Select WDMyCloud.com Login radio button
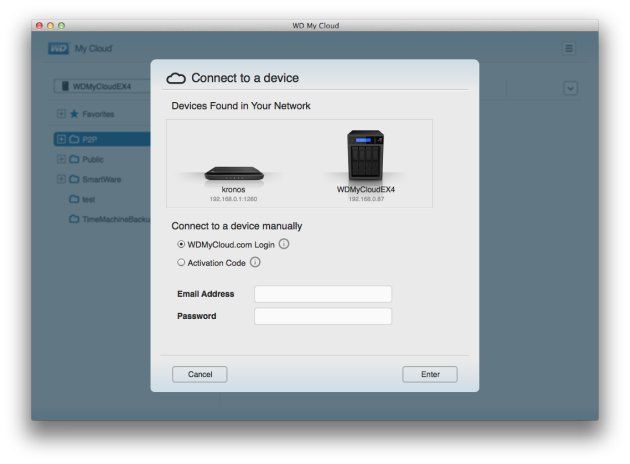Image resolution: width=630 pixels, height=464 pixels. pos(181,244)
